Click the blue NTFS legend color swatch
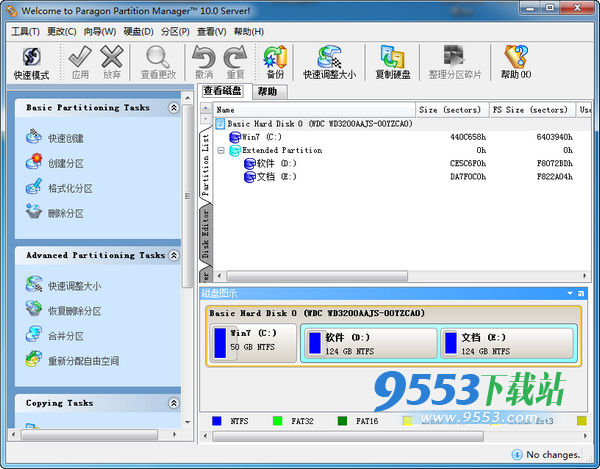 (217, 421)
